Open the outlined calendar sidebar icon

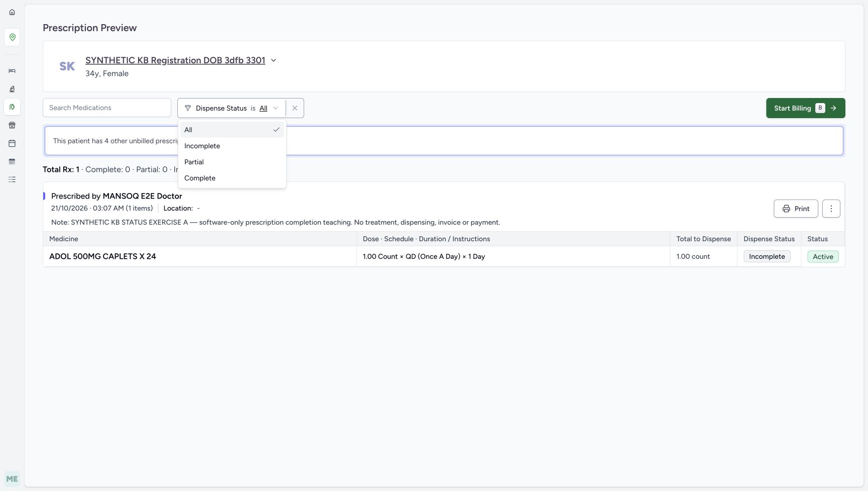(x=12, y=143)
